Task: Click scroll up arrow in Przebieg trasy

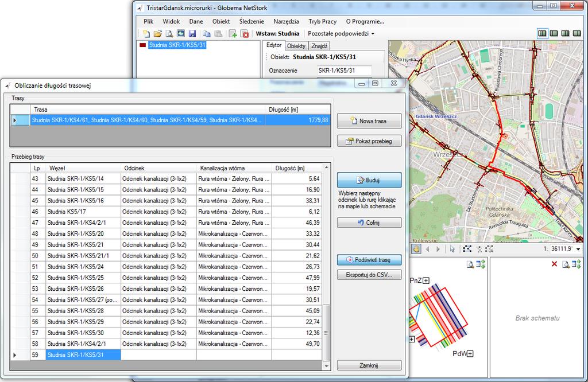Action: point(326,167)
